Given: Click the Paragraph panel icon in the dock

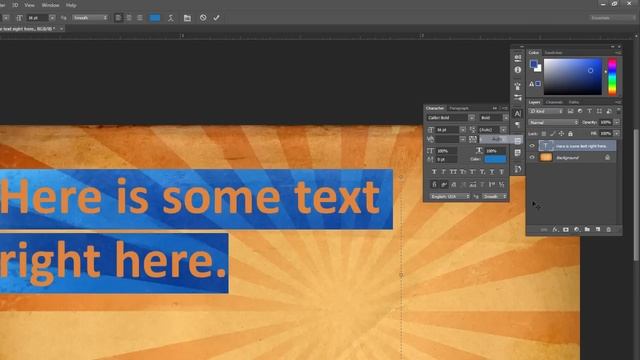Looking at the screenshot, I should click(x=518, y=124).
